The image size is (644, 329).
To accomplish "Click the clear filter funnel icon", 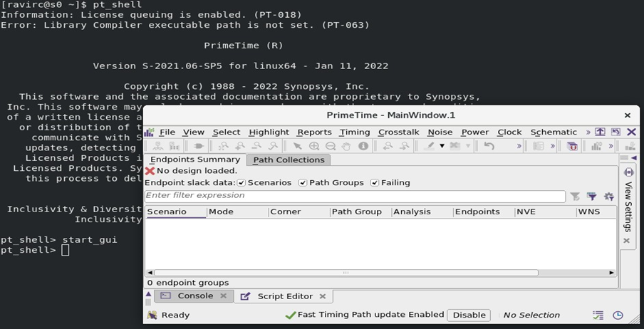I will tap(575, 197).
